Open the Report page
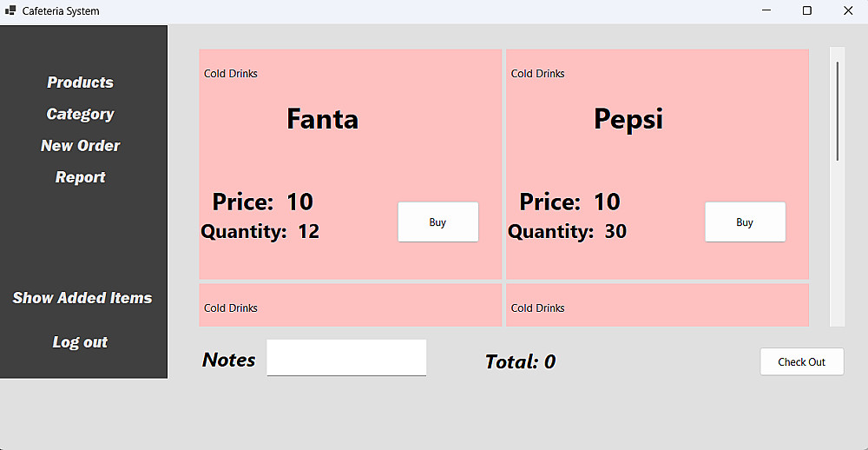The width and height of the screenshot is (868, 450). coord(80,177)
